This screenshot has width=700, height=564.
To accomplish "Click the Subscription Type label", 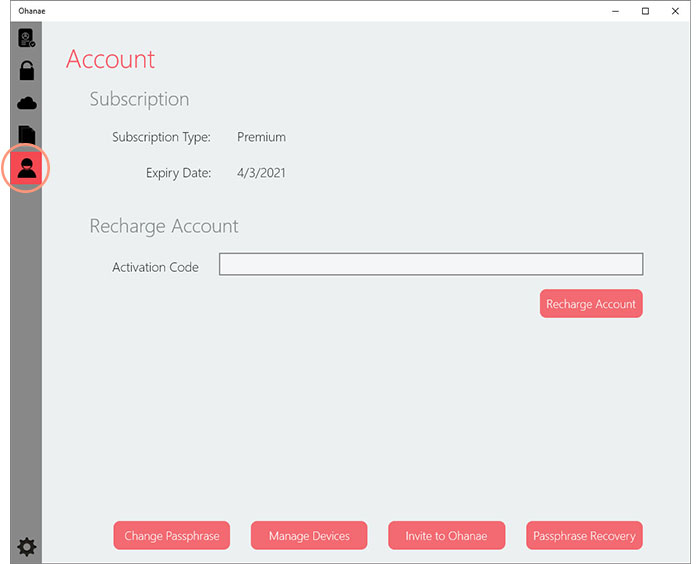I will [161, 137].
